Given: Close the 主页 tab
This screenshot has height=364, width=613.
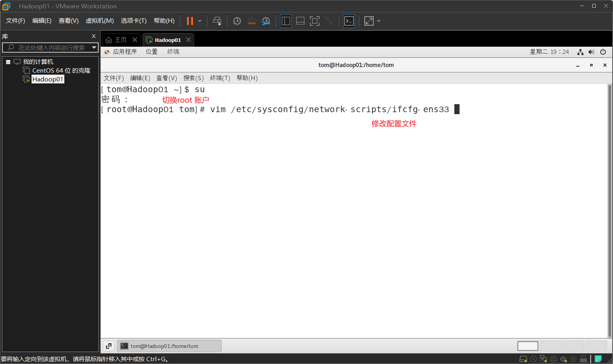Looking at the screenshot, I should click(135, 40).
